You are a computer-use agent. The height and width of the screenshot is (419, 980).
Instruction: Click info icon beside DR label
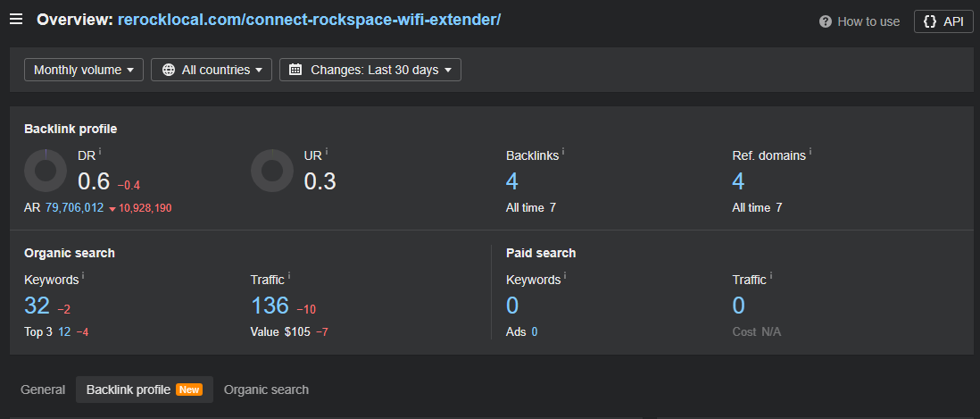[100, 151]
